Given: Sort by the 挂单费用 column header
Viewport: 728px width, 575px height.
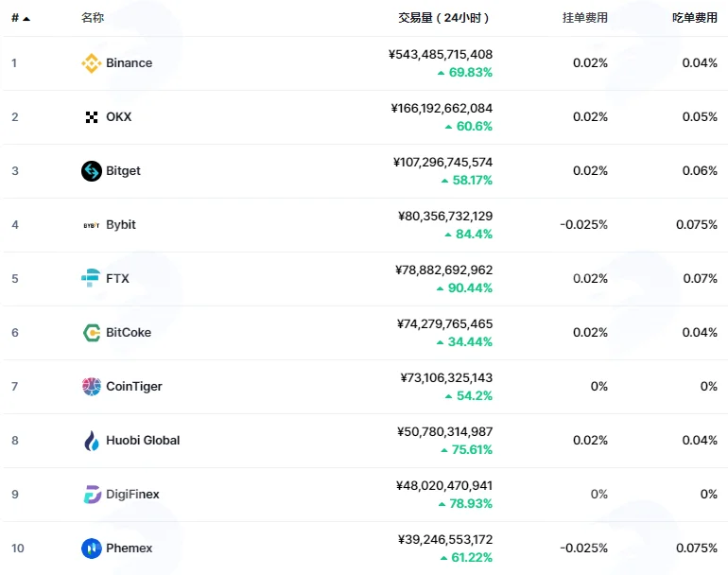Looking at the screenshot, I should [x=585, y=18].
